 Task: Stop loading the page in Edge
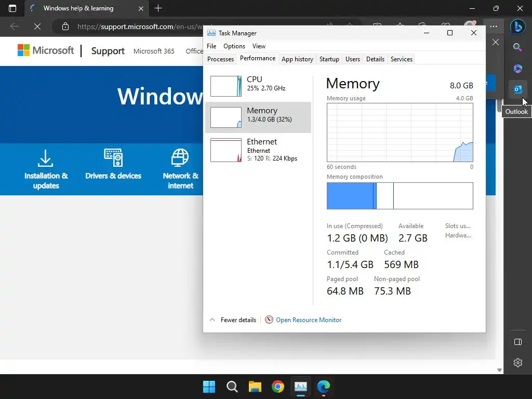[37, 26]
